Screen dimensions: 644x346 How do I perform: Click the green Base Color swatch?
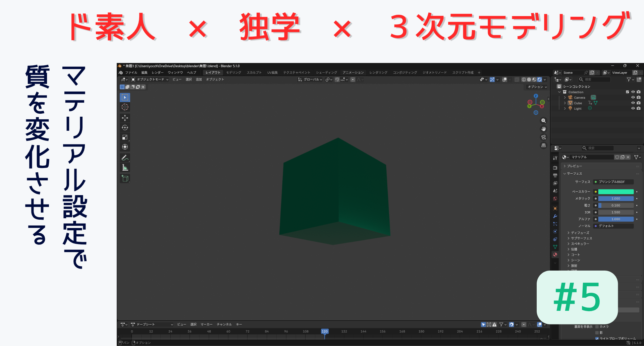(616, 192)
